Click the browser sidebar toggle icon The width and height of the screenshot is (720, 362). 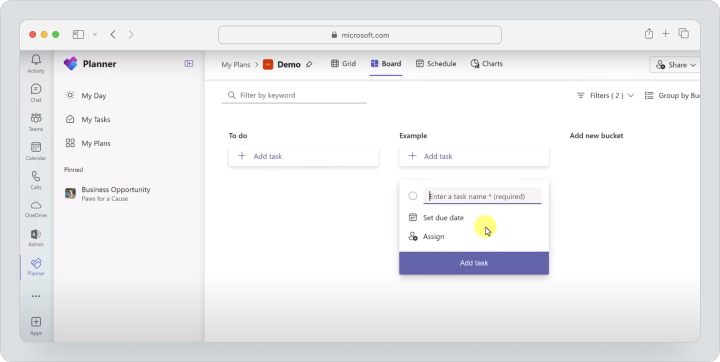click(x=79, y=34)
